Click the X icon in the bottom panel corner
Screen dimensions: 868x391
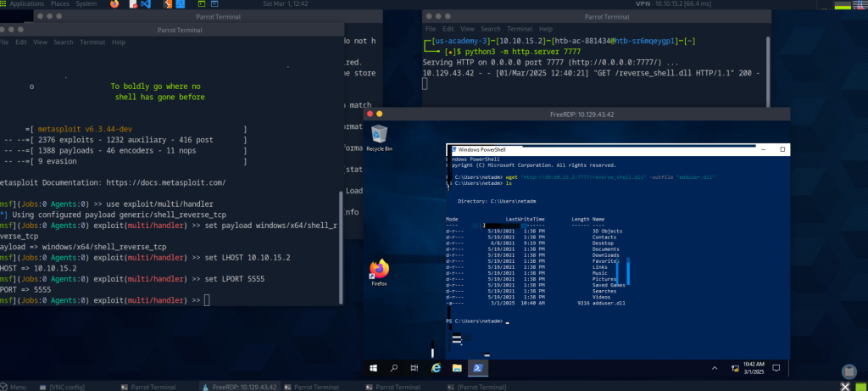(x=845, y=387)
